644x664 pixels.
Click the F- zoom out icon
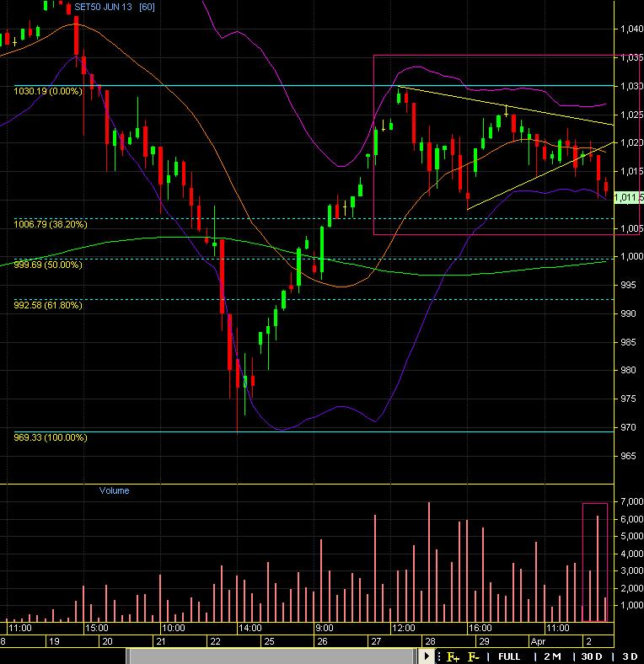(473, 656)
